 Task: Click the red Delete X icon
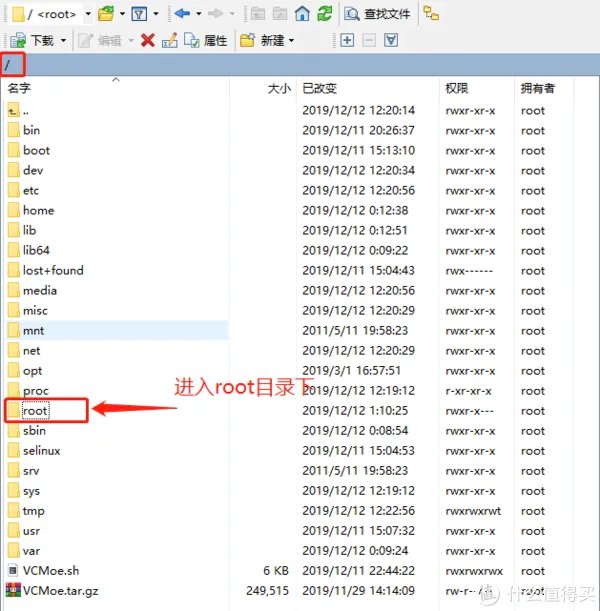(147, 40)
